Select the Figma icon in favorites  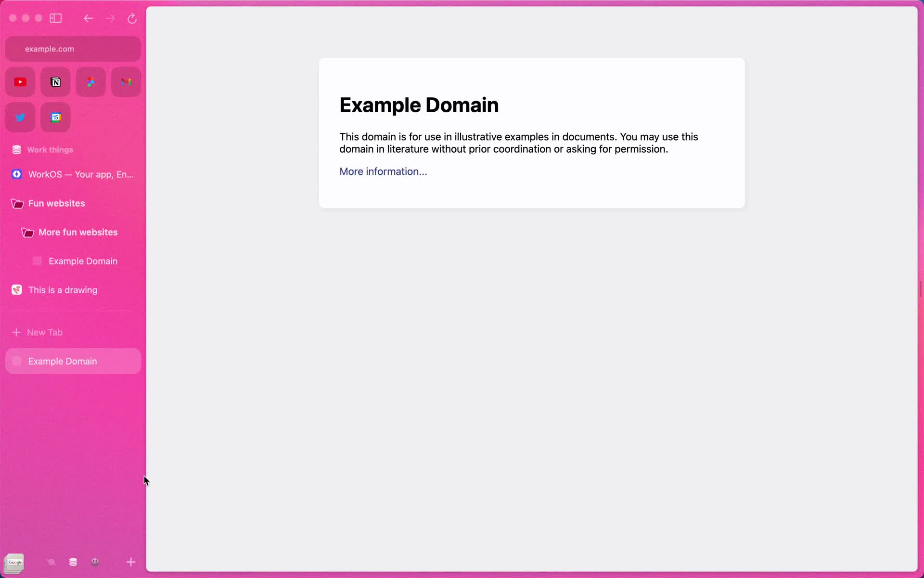(x=91, y=81)
